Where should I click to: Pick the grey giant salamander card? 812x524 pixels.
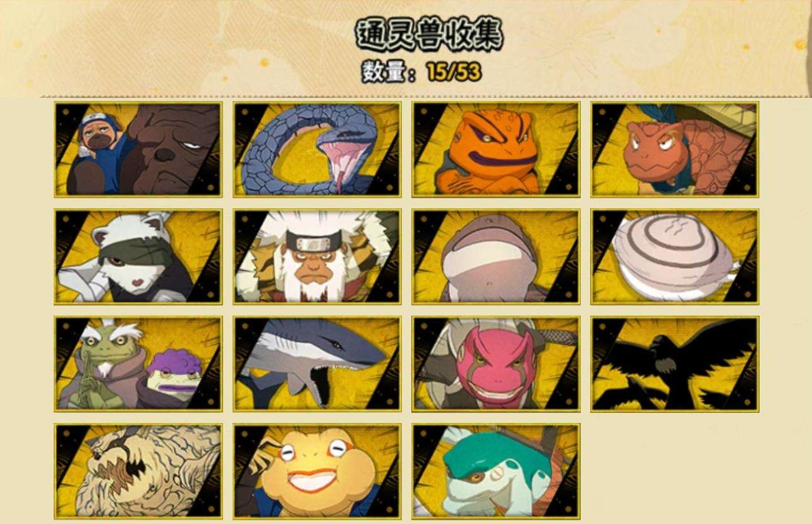tap(495, 257)
